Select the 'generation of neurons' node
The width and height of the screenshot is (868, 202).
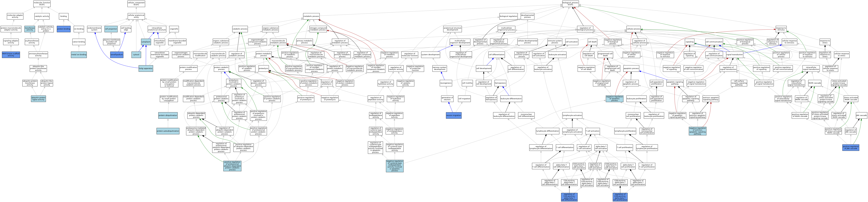click(447, 99)
